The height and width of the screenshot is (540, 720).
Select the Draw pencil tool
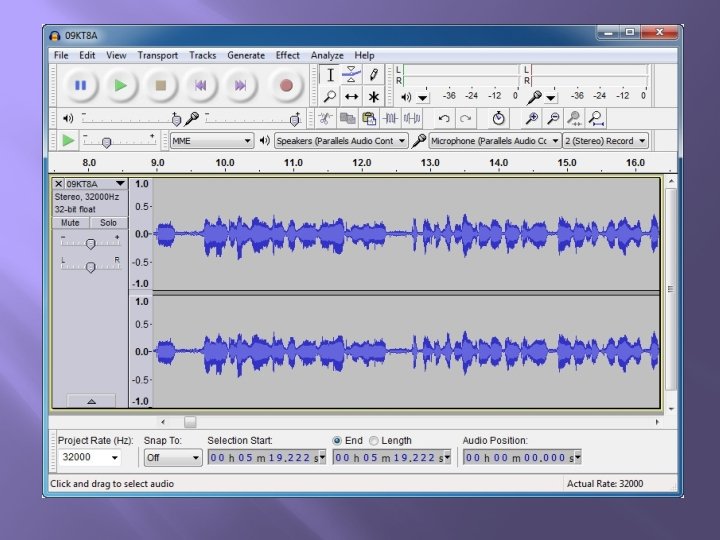pos(374,75)
